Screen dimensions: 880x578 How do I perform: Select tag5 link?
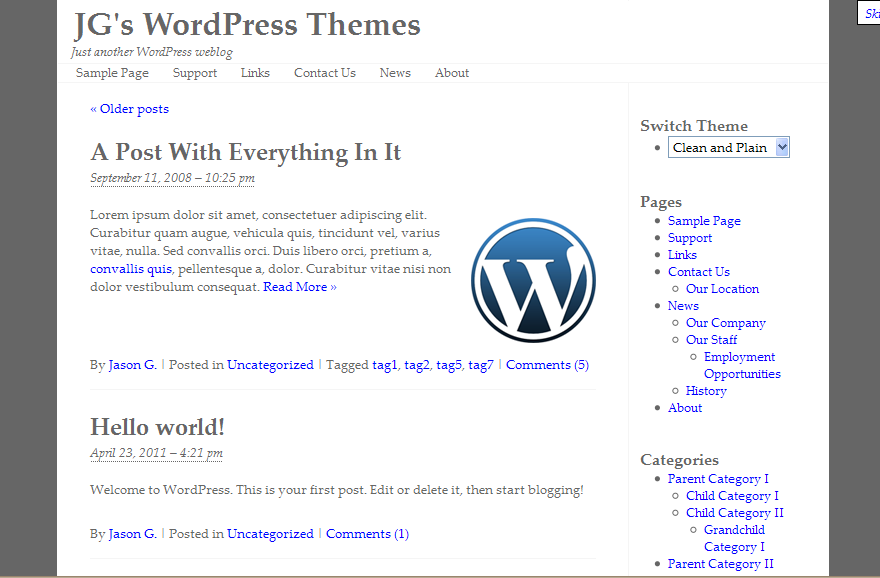448,365
